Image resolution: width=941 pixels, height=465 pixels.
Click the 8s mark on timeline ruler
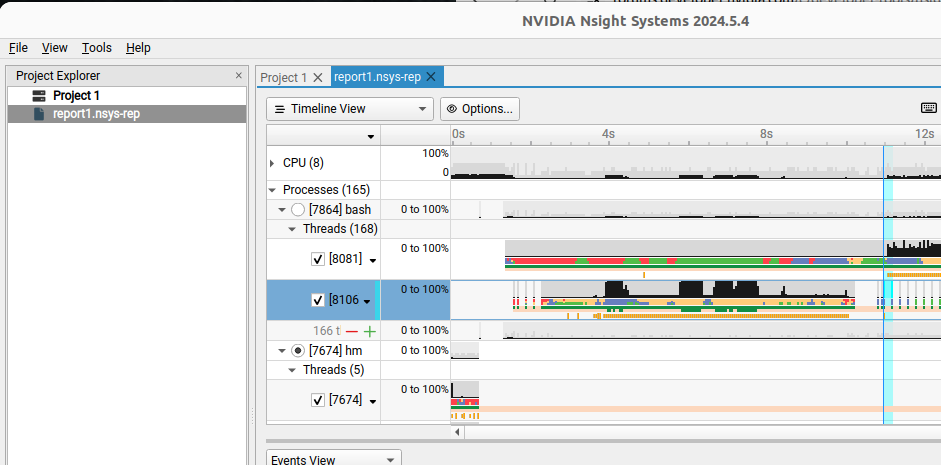pos(766,134)
